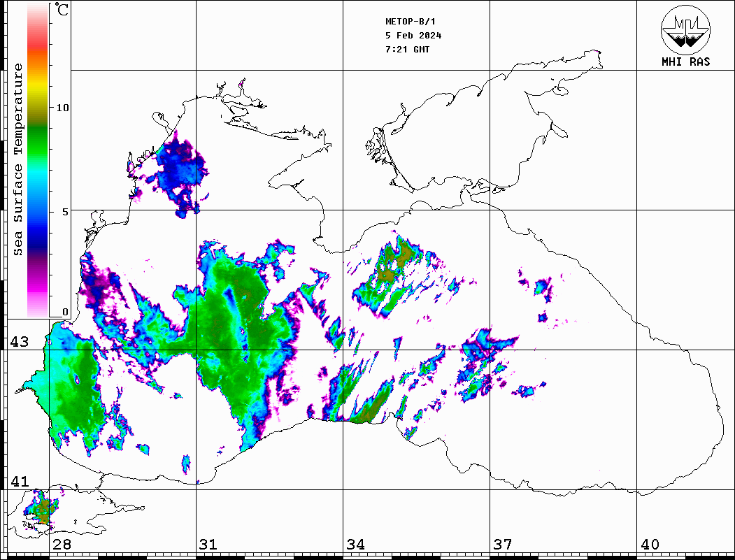Click the latitude label '43'
Viewport: 735px width, 560px height.
tap(20, 342)
